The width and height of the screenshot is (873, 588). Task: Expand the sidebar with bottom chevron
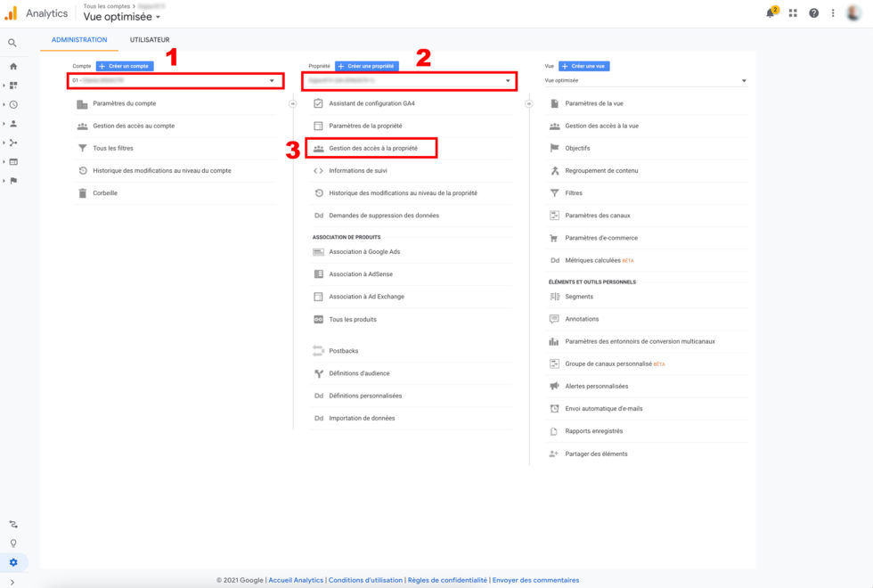click(x=12, y=582)
